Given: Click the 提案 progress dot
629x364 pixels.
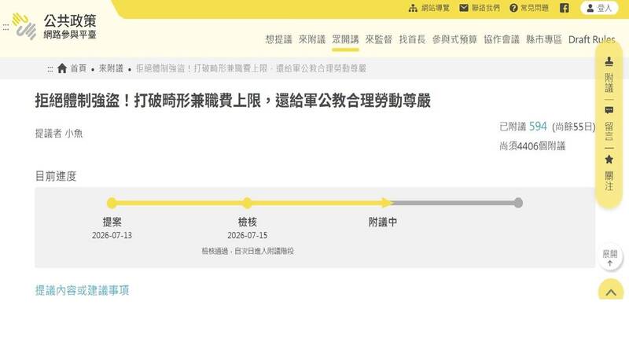Looking at the screenshot, I should 112,203.
